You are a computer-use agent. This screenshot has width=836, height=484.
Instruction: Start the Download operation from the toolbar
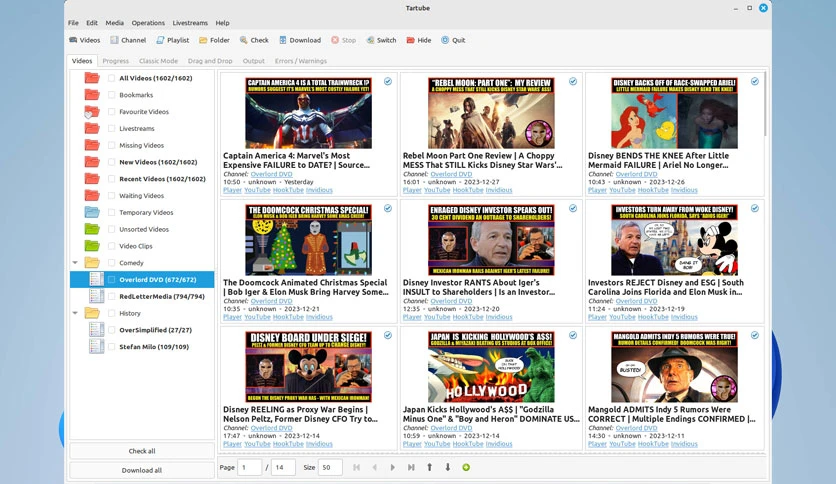coord(283,40)
